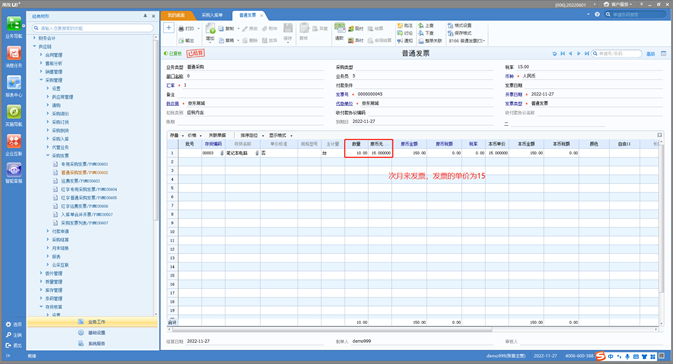Screen dimensions: 673x364
Task: Open the 复制 copy dropdown arrow
Action: pos(239,29)
